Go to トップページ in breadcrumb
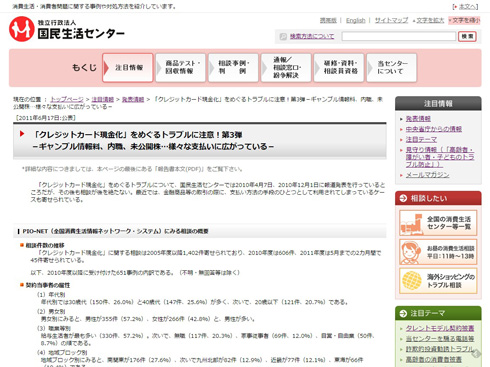Image resolution: width=490 pixels, height=367 pixels. pyautogui.click(x=67, y=99)
